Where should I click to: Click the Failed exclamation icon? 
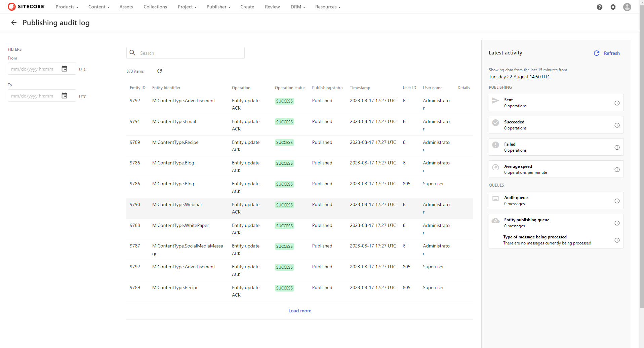click(495, 145)
